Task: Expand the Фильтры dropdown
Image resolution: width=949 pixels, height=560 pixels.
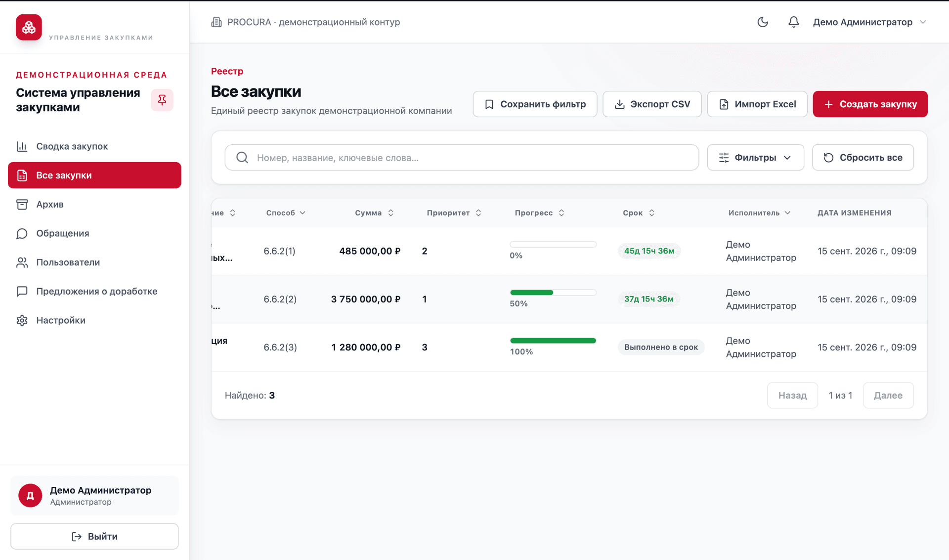Action: coord(755,158)
